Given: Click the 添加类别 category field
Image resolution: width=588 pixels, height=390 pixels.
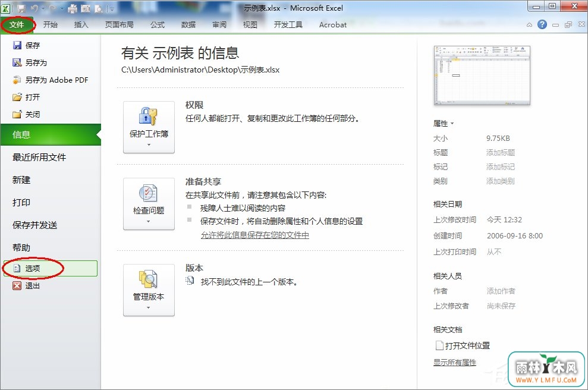Looking at the screenshot, I should (x=501, y=181).
